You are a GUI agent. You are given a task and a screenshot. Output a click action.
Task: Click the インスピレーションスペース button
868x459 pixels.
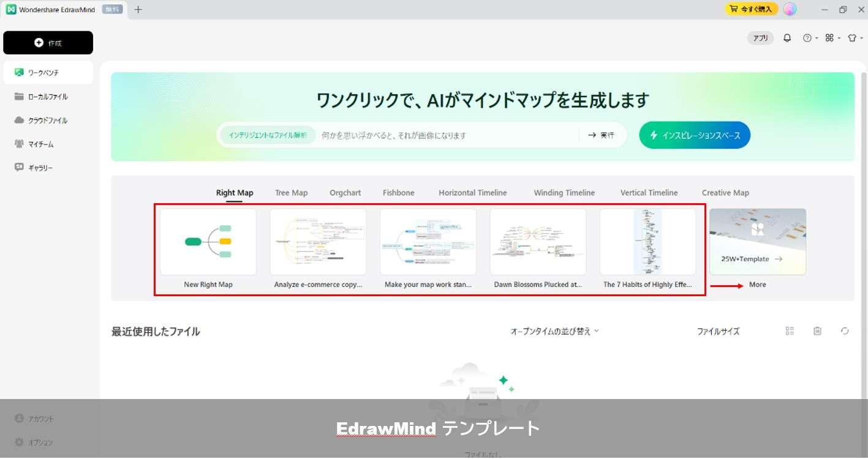(x=695, y=135)
